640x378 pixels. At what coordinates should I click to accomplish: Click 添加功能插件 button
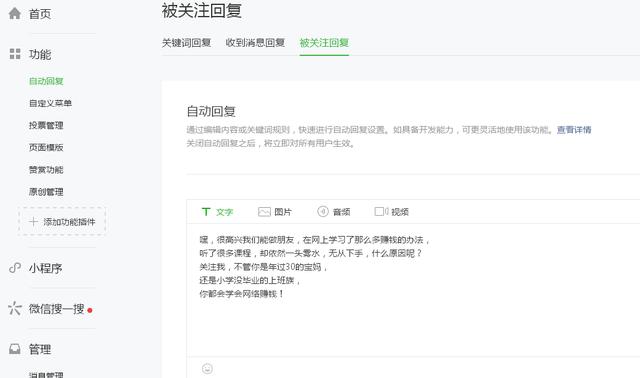[x=62, y=222]
